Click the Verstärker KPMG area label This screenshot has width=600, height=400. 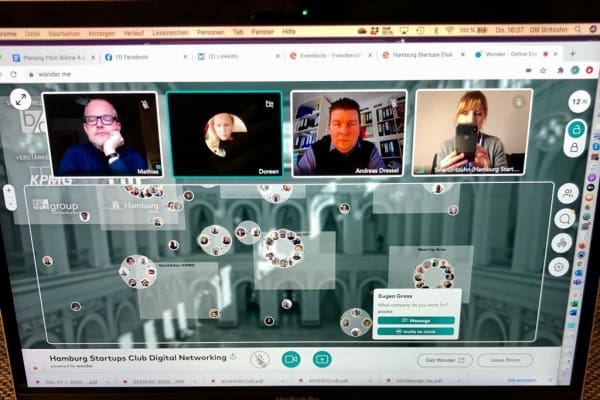click(176, 265)
